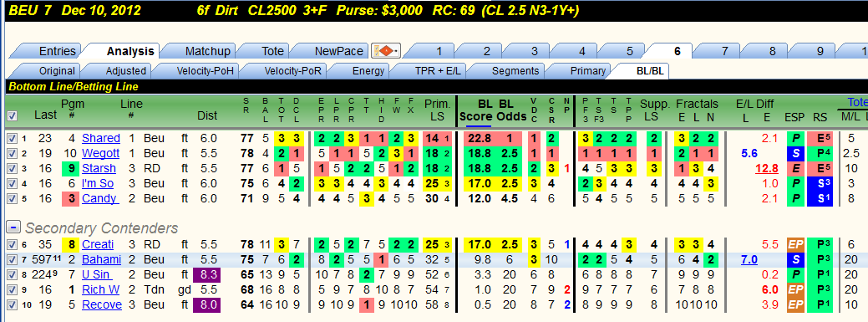Open the Creati horse link

[98, 244]
